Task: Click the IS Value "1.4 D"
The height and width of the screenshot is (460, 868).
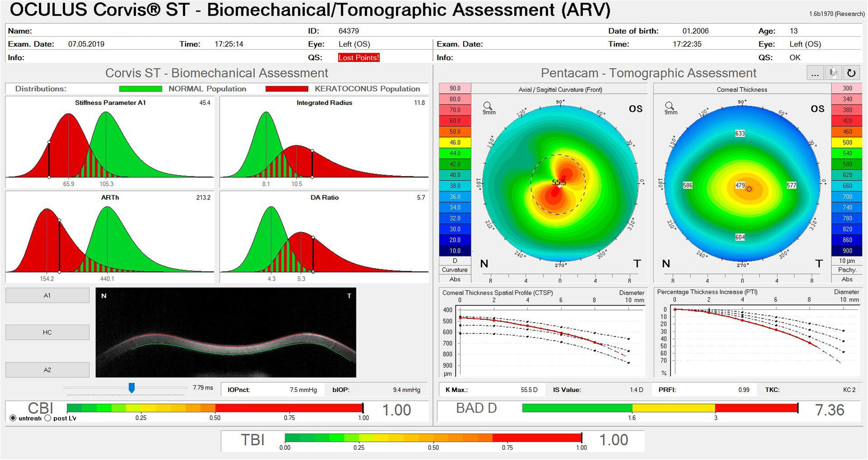Action: (637, 390)
